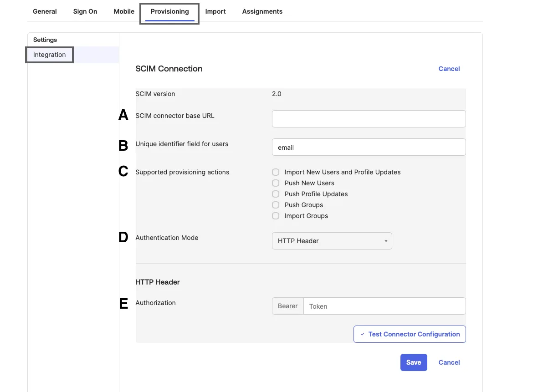Click the Bearer Token authorization field

pyautogui.click(x=384, y=306)
